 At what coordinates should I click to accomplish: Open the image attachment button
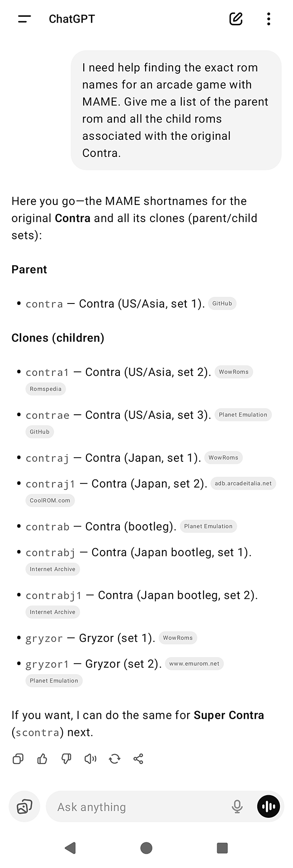pyautogui.click(x=24, y=806)
